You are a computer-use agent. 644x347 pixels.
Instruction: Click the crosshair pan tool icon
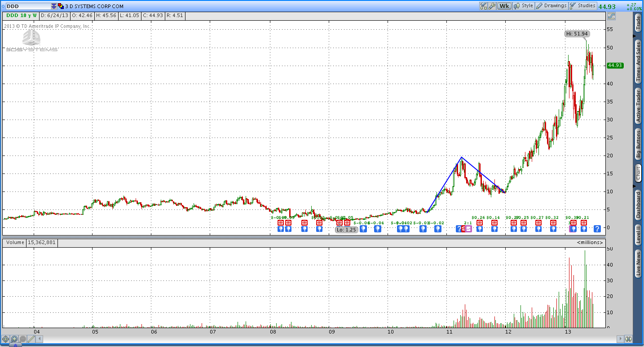(6, 339)
